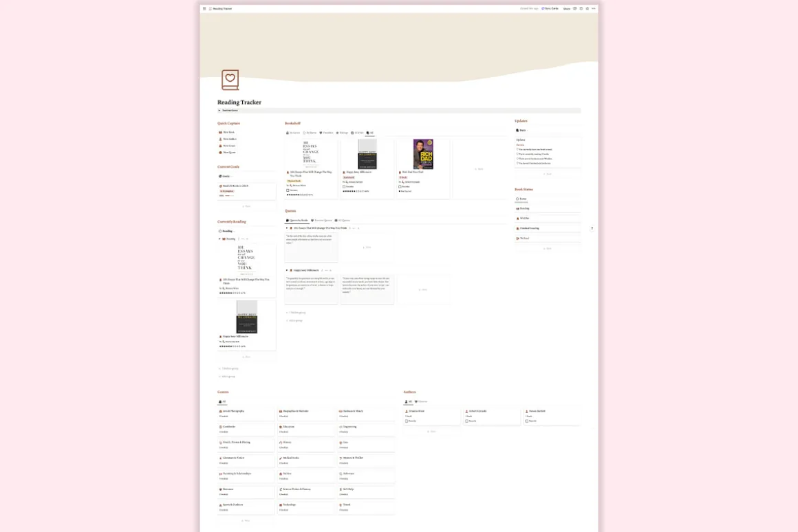Viewport: 798px width, 532px height.
Task: Click the Technology genre icon
Action: (281, 505)
